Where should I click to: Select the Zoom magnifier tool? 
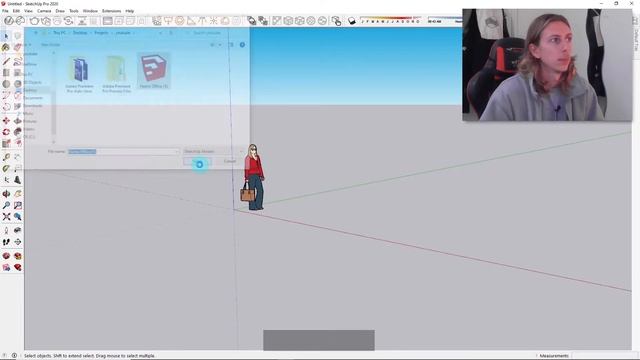click(x=6, y=205)
